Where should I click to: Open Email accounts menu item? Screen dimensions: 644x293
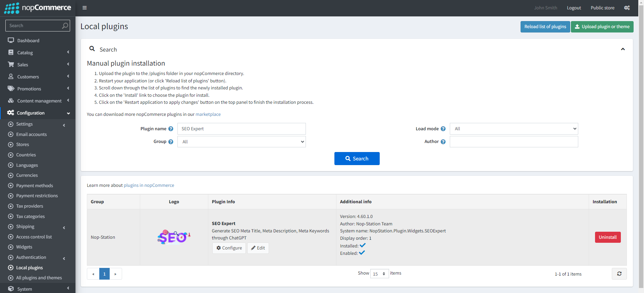click(x=32, y=134)
